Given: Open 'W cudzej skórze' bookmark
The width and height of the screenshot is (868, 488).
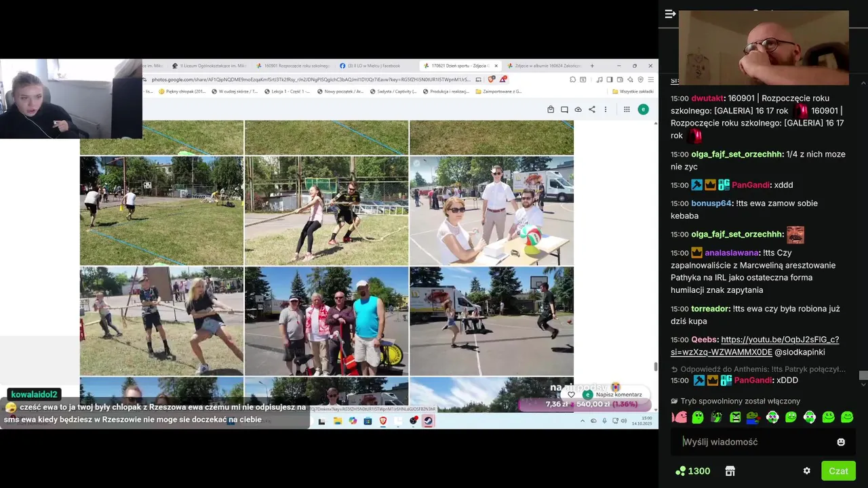Looking at the screenshot, I should [x=235, y=91].
